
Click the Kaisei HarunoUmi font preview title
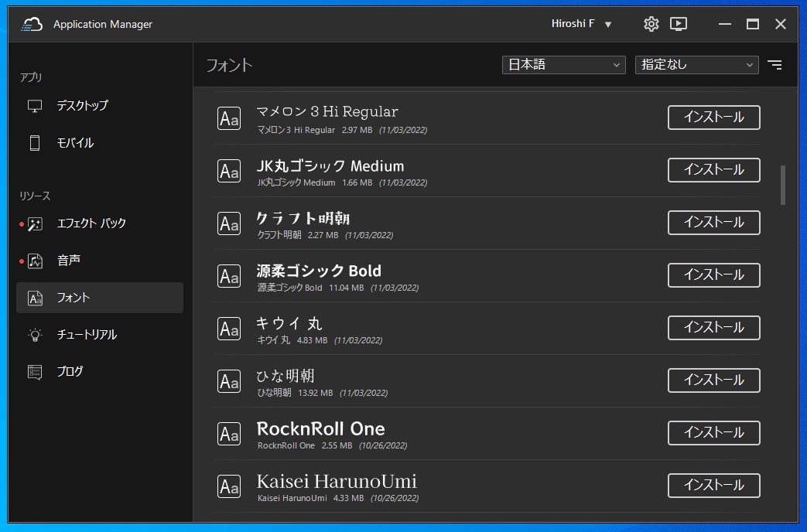337,482
